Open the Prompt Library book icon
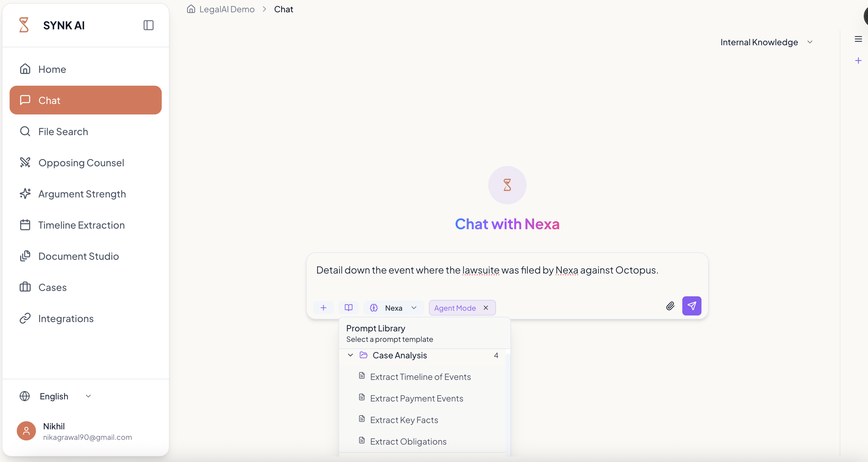Viewport: 868px width, 462px height. pyautogui.click(x=348, y=308)
